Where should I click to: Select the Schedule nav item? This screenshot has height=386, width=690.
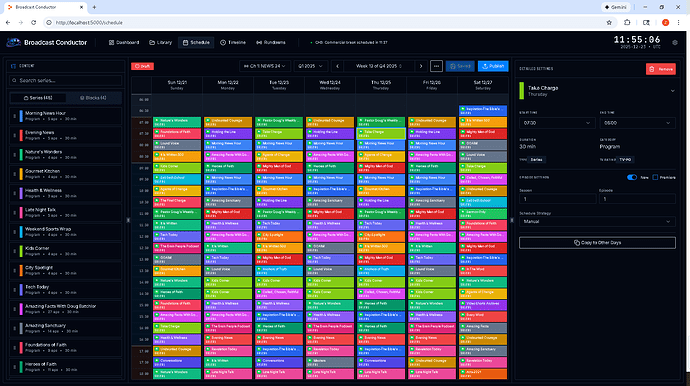196,43
